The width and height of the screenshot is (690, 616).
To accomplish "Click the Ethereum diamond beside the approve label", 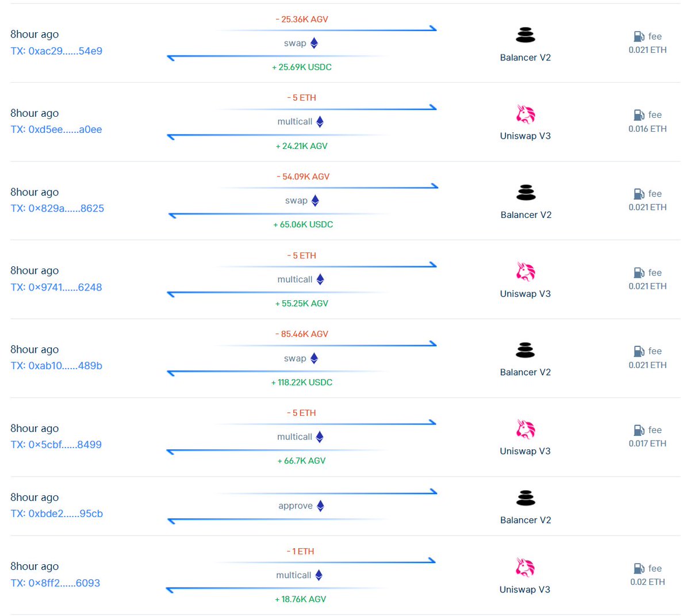I will (x=320, y=506).
